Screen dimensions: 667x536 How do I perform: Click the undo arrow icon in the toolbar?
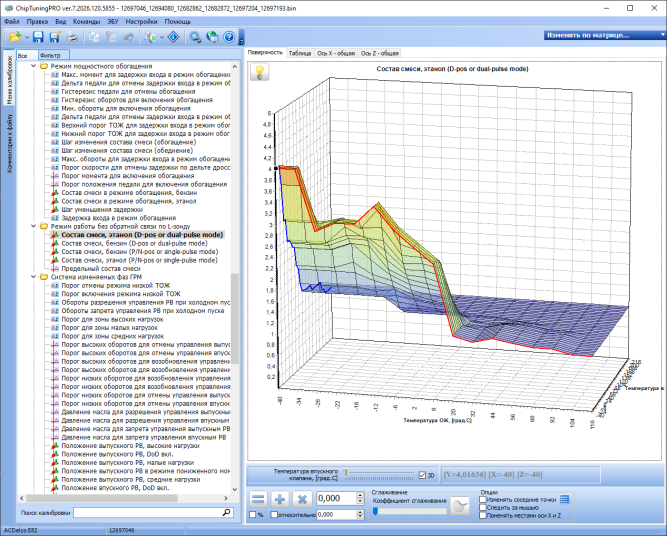[128, 37]
